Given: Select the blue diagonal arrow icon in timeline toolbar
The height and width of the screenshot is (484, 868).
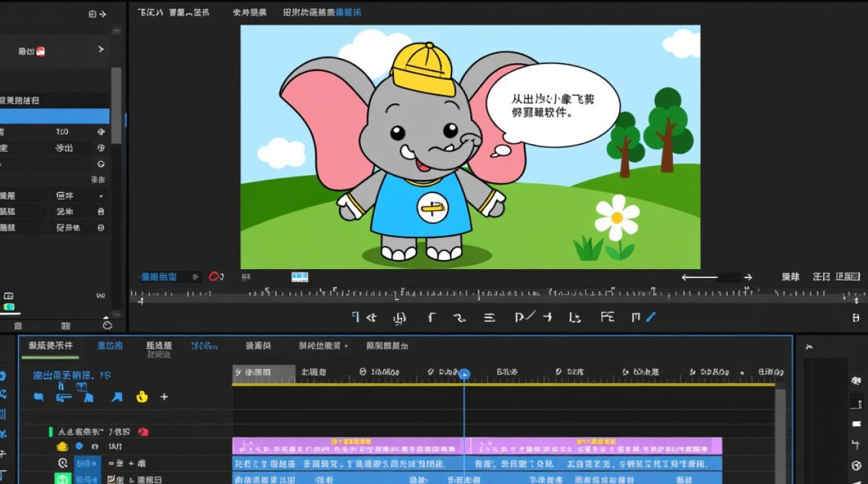Looking at the screenshot, I should [x=117, y=397].
